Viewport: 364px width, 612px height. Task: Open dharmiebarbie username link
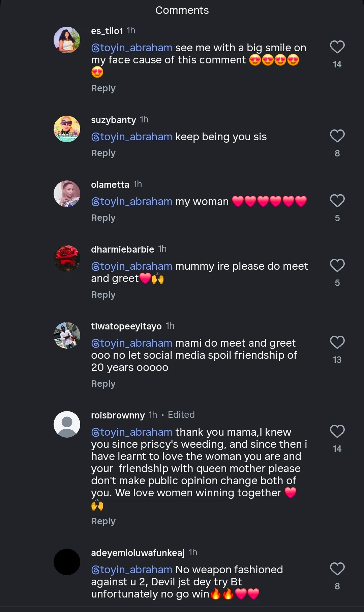tap(122, 250)
